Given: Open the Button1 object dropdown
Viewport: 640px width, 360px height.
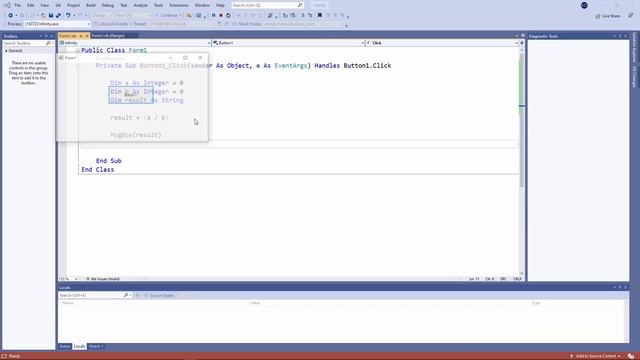Looking at the screenshot, I should (288, 43).
